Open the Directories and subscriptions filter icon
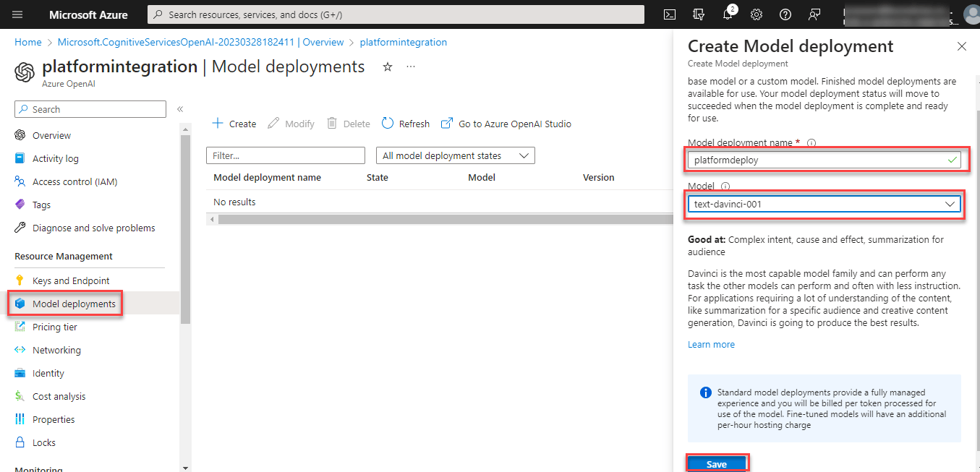 coord(699,14)
